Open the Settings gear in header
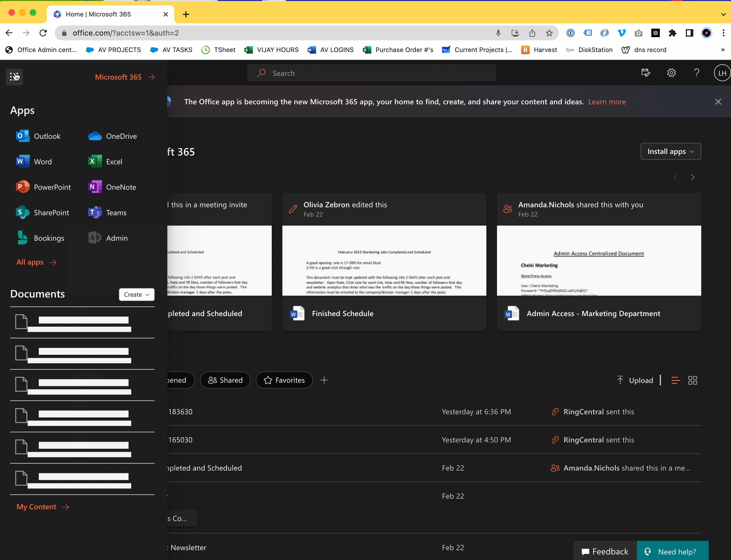 (x=671, y=73)
